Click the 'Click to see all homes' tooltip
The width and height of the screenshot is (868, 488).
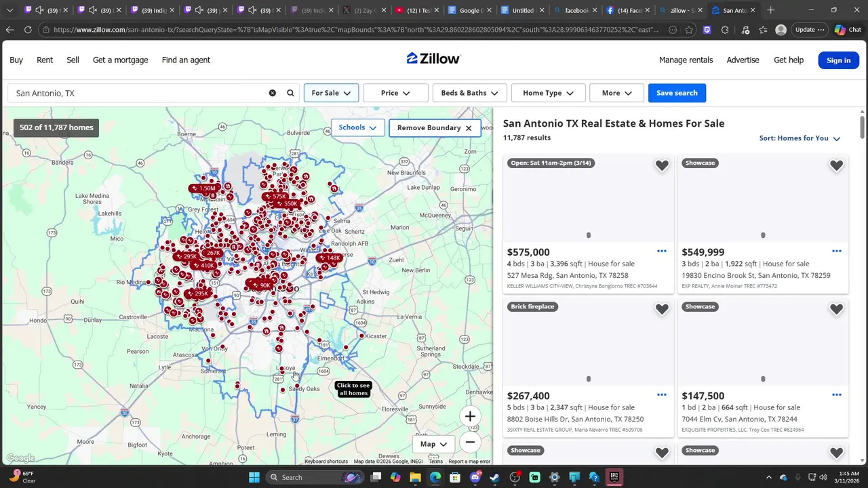point(353,389)
